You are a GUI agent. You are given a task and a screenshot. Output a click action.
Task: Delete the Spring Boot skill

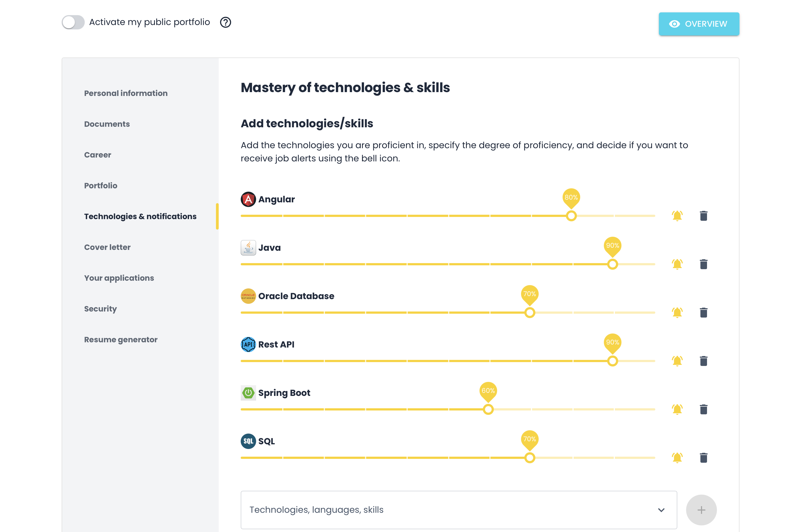703,409
